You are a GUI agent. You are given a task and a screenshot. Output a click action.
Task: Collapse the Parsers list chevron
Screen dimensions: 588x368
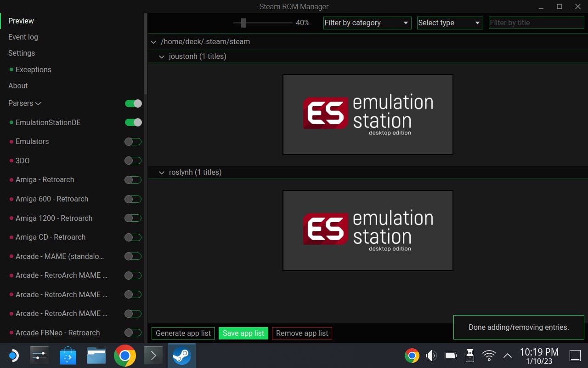pos(38,103)
